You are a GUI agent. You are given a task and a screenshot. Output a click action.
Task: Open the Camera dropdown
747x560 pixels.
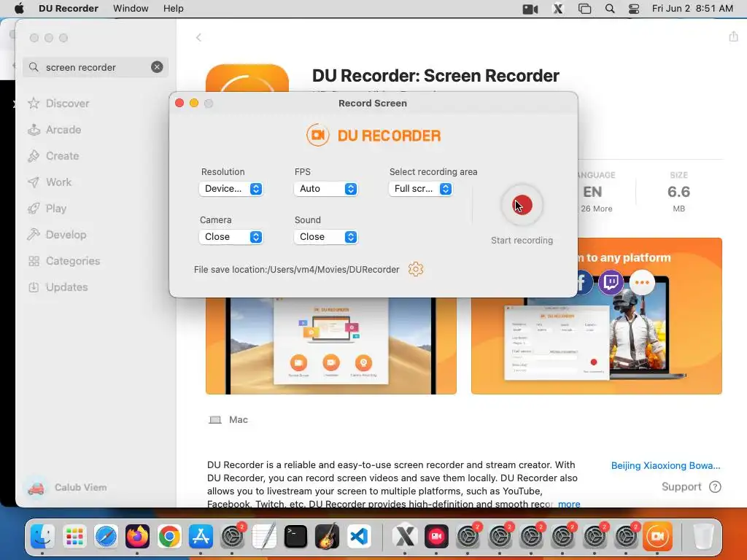tap(231, 237)
